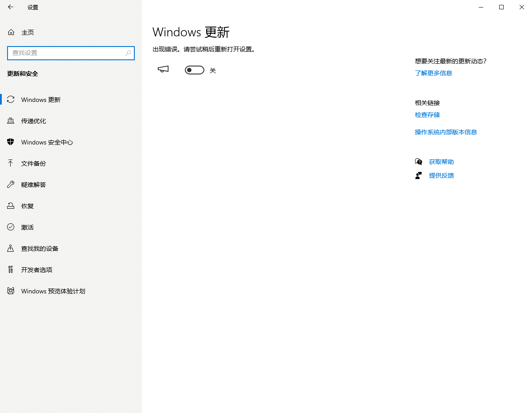Open 操作系统内部版本信息 link
Viewport: 532px width, 413px height.
(x=446, y=132)
